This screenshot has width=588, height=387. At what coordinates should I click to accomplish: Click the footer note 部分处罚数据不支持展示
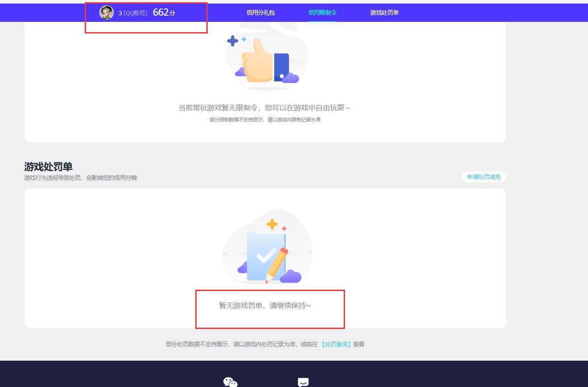(197, 344)
